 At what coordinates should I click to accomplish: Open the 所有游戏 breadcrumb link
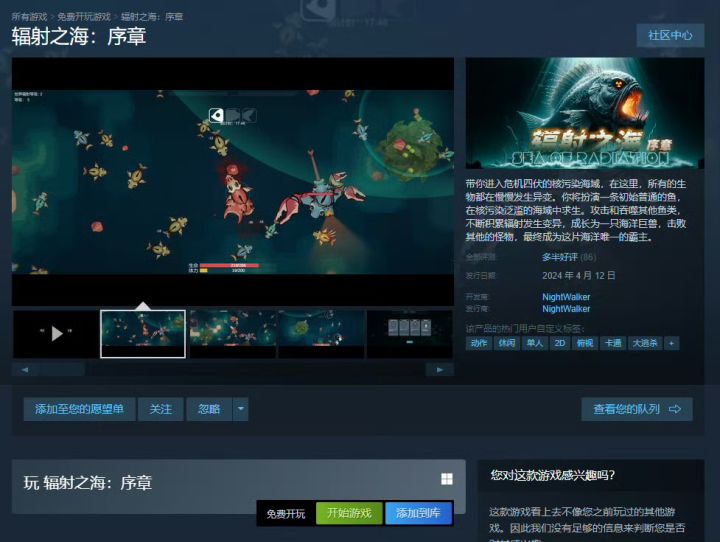(29, 17)
